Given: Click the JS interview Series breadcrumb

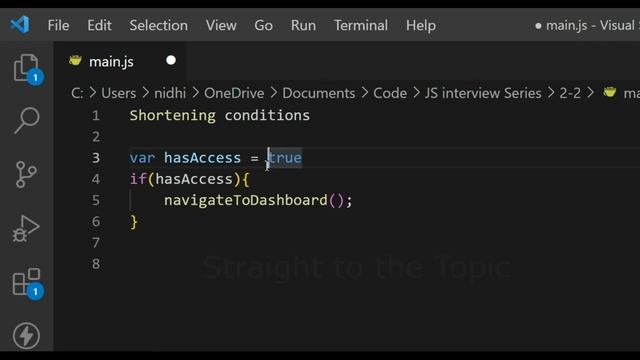Looking at the screenshot, I should pos(483,93).
